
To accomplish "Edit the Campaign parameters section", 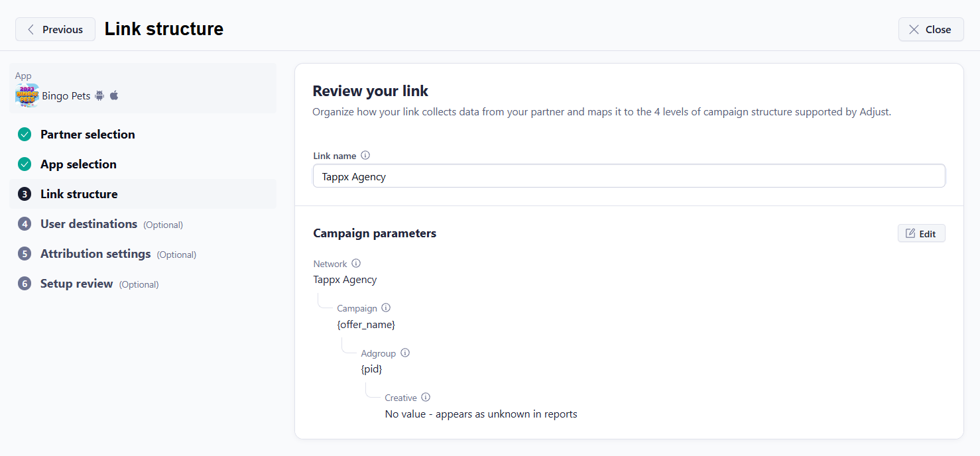I will pos(921,233).
